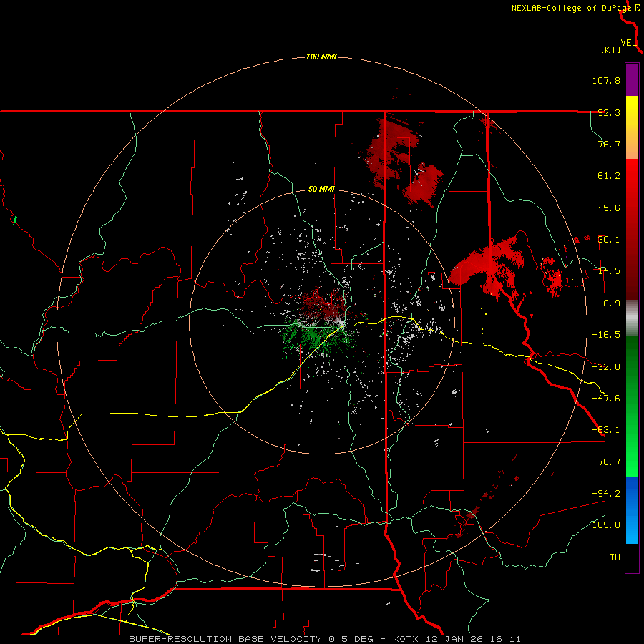Click the -94.2 value on velocity scale
This screenshot has height=644, width=644.
[x=606, y=494]
